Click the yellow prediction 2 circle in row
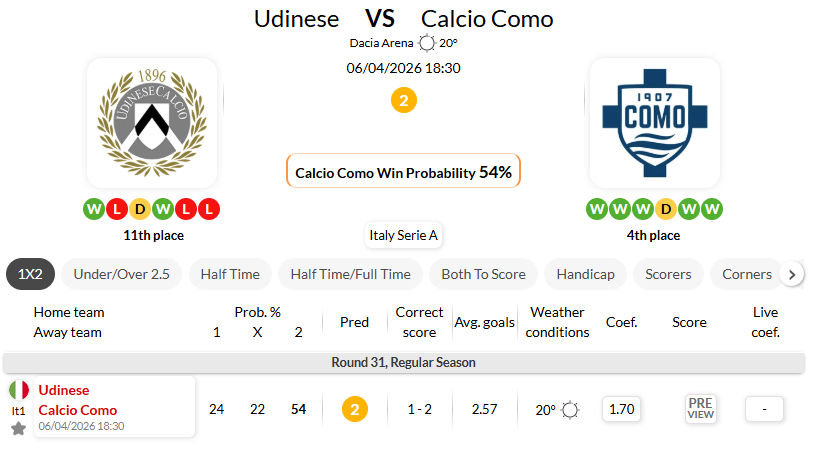Screen dimensions: 814x452 coord(354,408)
